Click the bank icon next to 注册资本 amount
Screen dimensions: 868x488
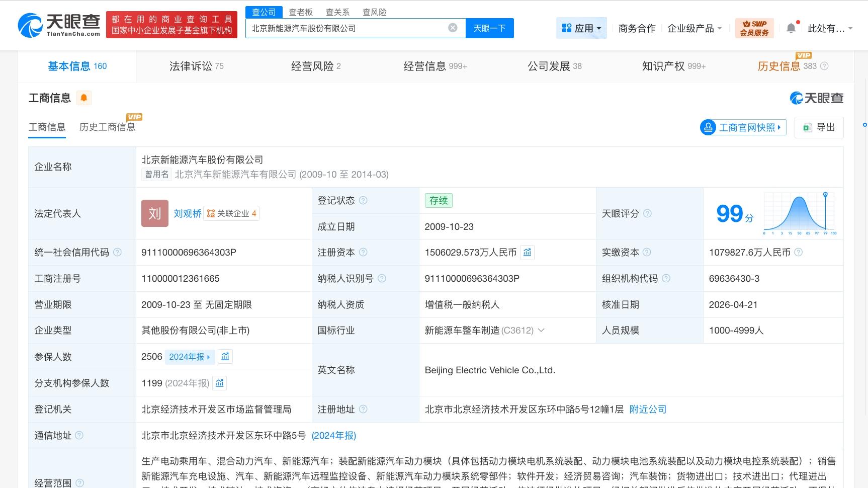[527, 253]
